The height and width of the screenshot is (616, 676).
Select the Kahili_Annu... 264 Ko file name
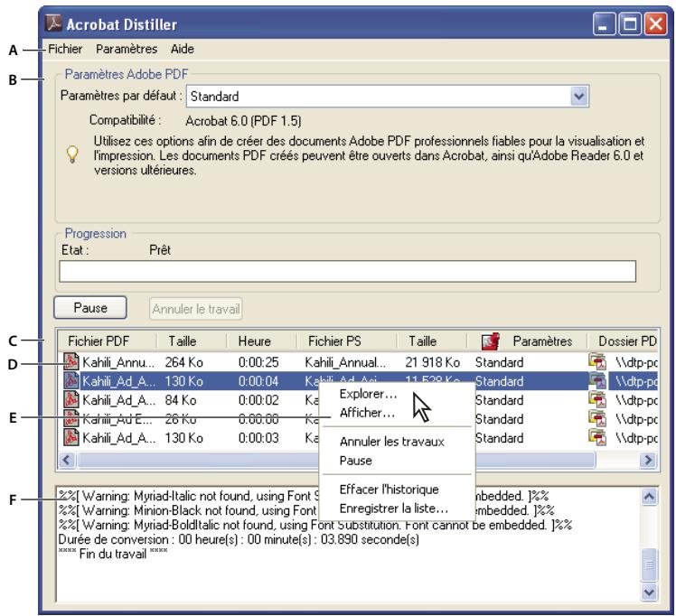[118, 362]
